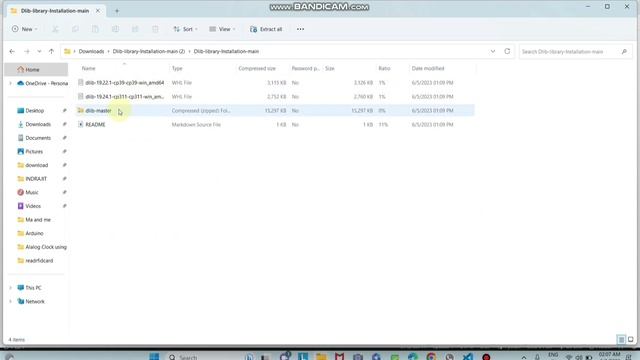This screenshot has height=360, width=640.
Task: Expand the address bar history dropdown
Action: tap(493, 51)
